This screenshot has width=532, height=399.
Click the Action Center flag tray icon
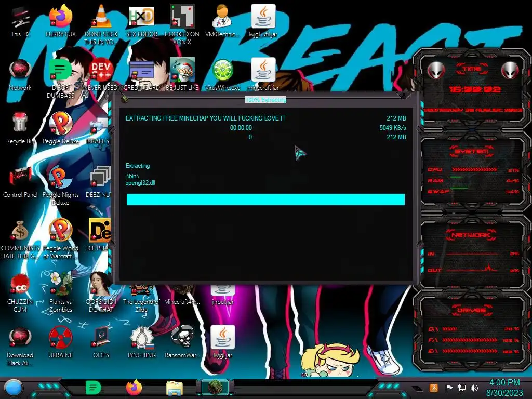pyautogui.click(x=449, y=388)
